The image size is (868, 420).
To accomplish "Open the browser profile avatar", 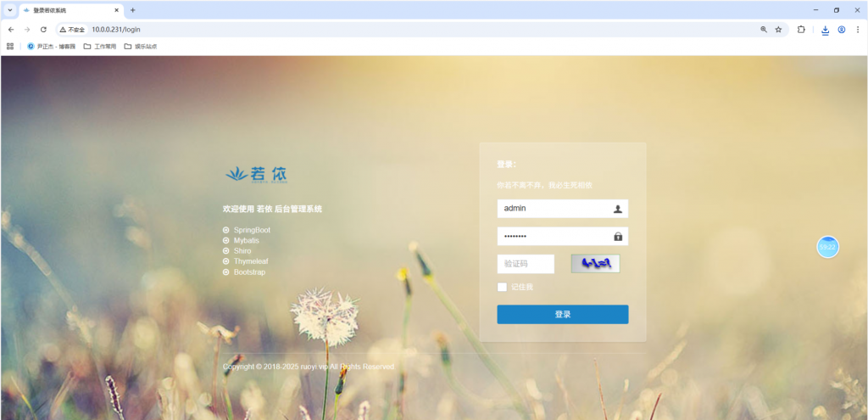I will tap(842, 30).
